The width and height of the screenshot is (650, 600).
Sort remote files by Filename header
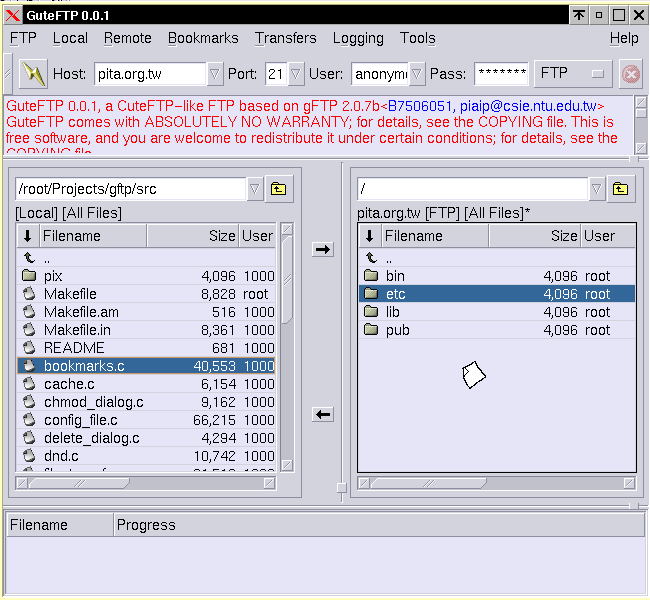point(435,236)
